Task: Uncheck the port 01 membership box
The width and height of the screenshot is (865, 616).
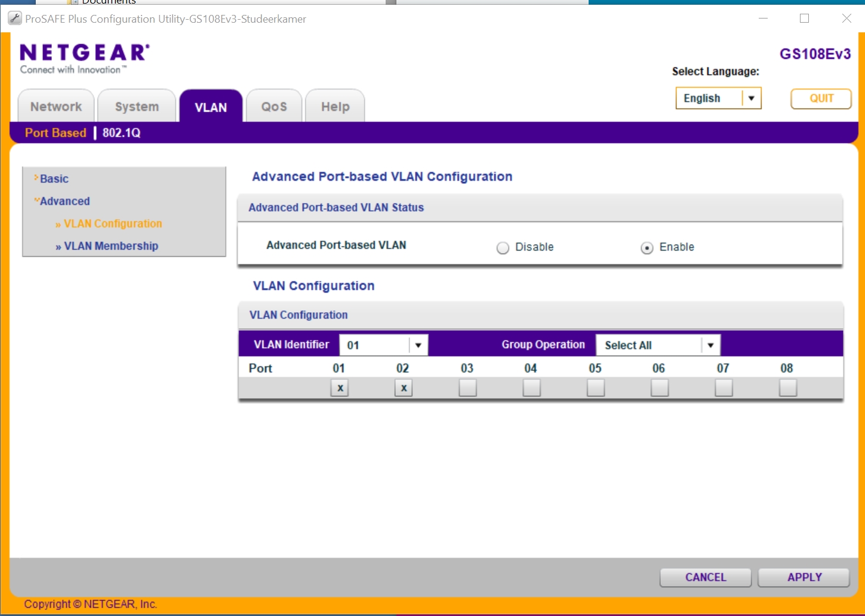Action: (340, 388)
